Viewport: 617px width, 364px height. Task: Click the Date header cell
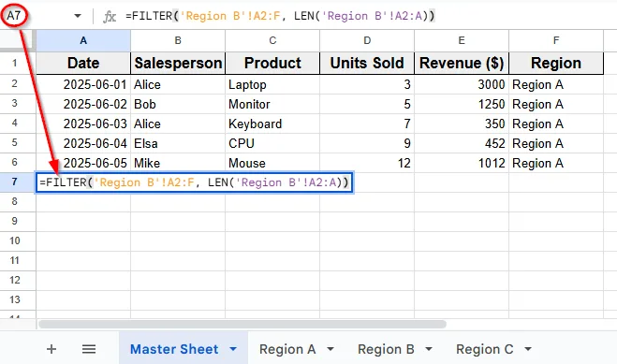pyautogui.click(x=83, y=63)
